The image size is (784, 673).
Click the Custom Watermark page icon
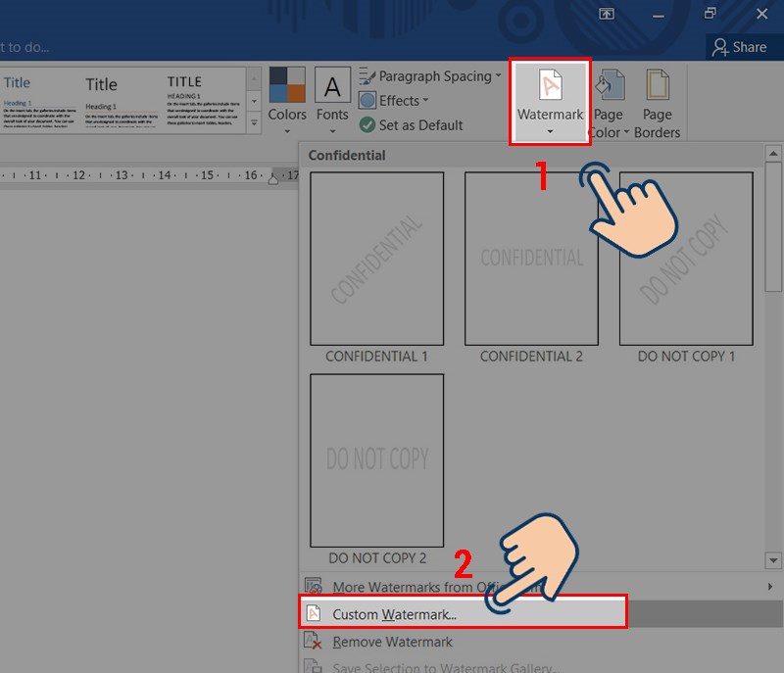click(x=314, y=612)
